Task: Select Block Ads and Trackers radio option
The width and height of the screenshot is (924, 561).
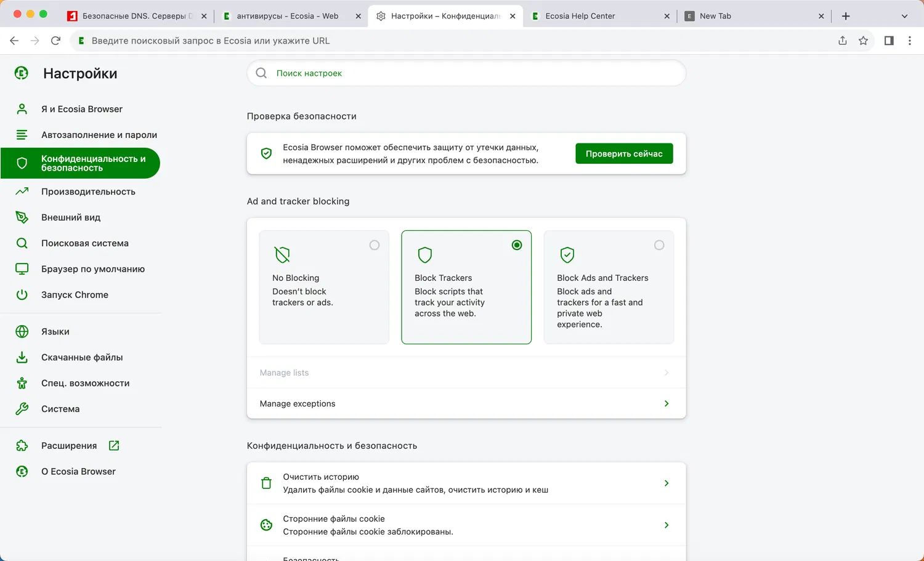Action: (x=659, y=245)
